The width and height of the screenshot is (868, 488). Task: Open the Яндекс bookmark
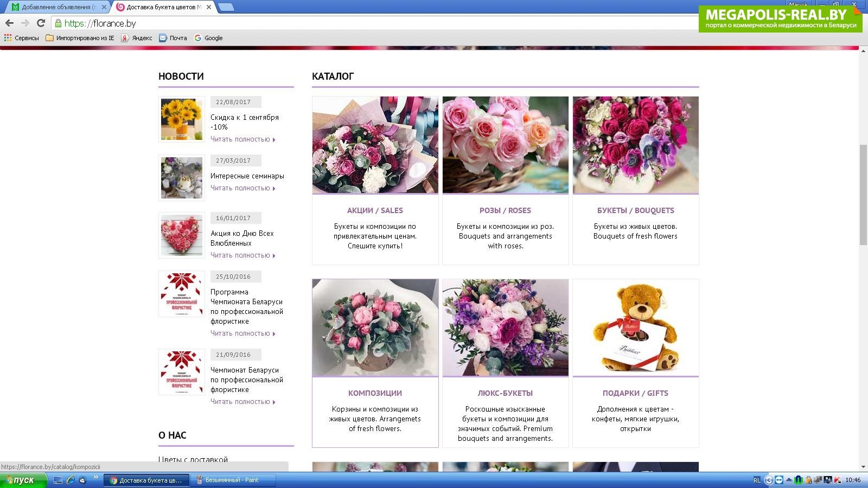tap(136, 38)
